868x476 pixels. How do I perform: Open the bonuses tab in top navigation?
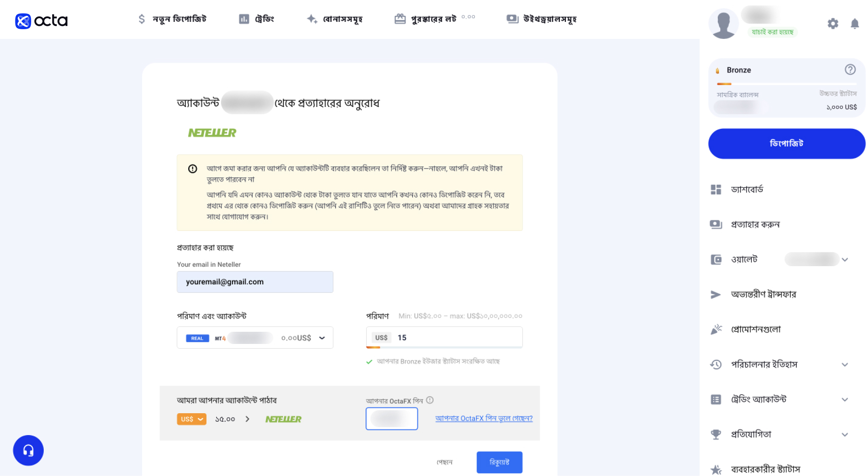click(334, 19)
